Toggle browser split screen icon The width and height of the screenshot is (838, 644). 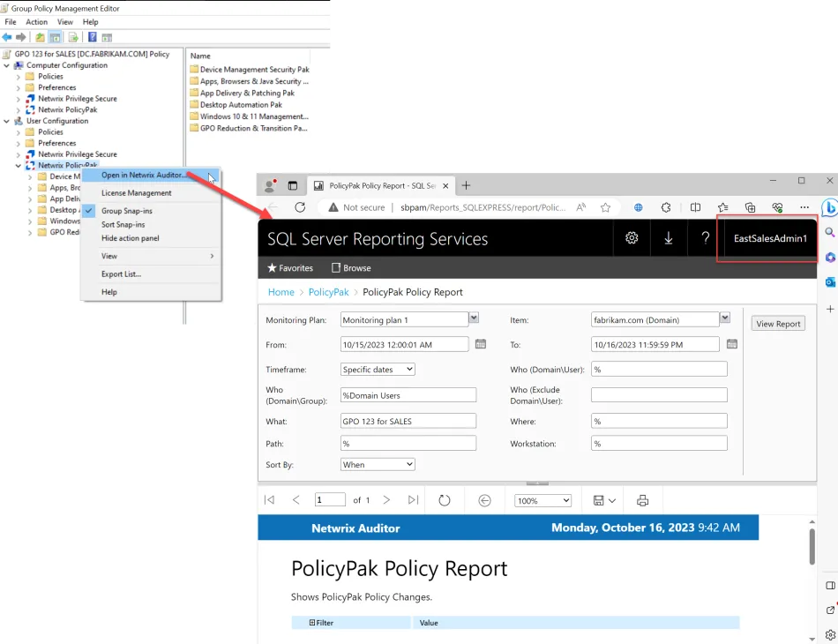click(x=695, y=207)
